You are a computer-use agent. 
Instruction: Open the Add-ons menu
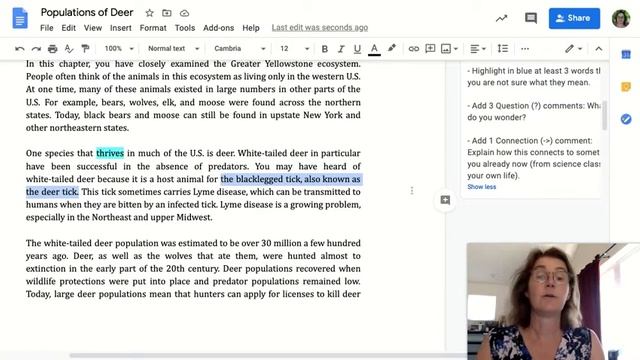pyautogui.click(x=218, y=28)
